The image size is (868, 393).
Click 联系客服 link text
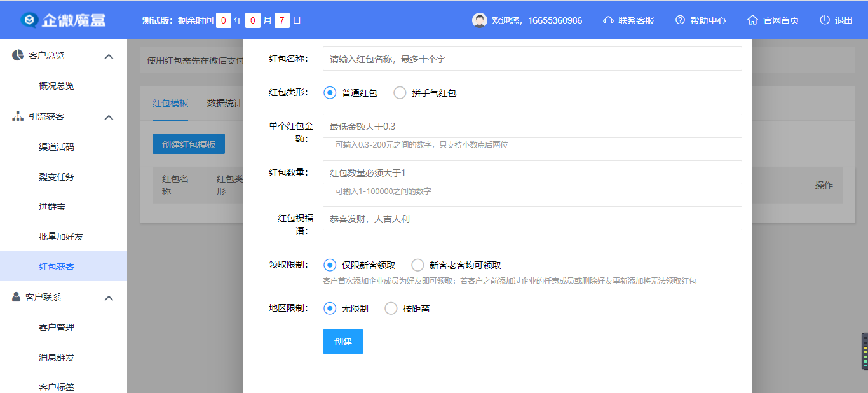(x=636, y=20)
